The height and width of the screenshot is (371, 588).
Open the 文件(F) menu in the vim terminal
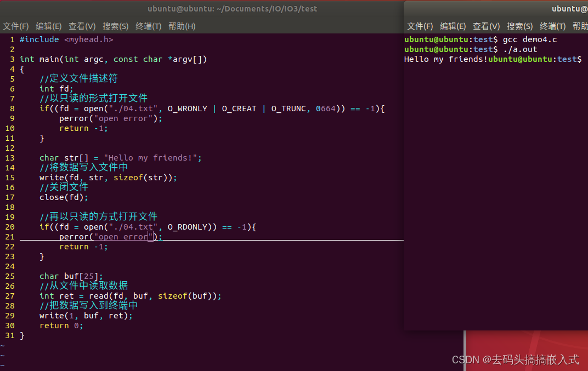coord(16,26)
